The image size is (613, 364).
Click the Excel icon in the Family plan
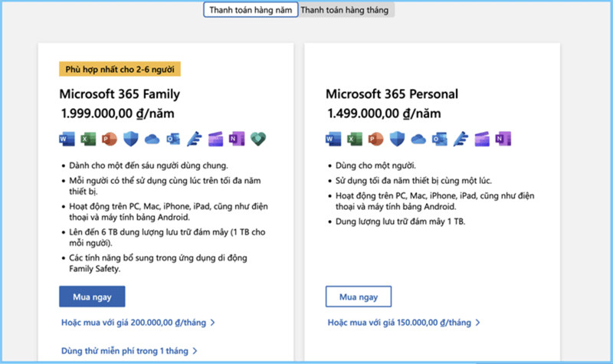(89, 139)
